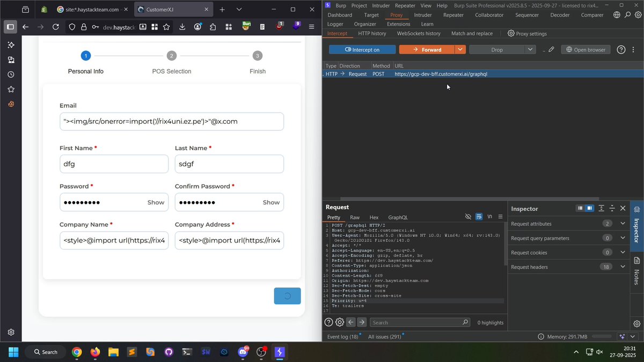
Task: Open Firefox extensions puzzle icon
Action: pos(213,27)
